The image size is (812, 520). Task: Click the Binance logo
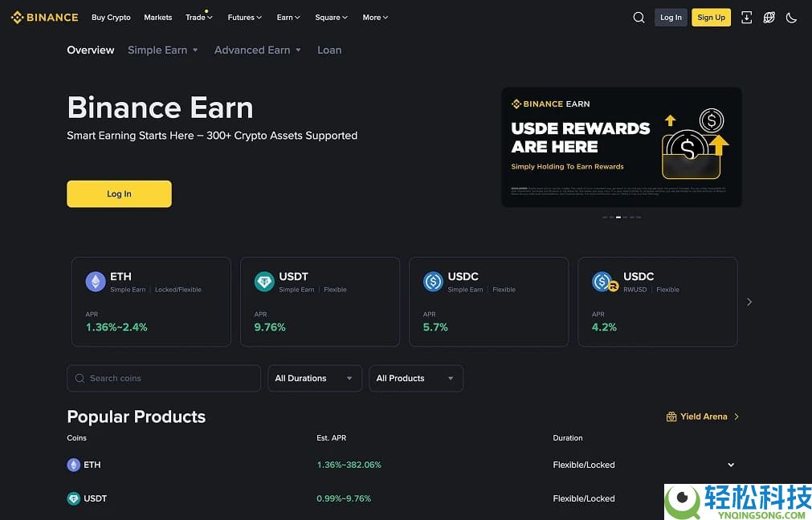(45, 18)
